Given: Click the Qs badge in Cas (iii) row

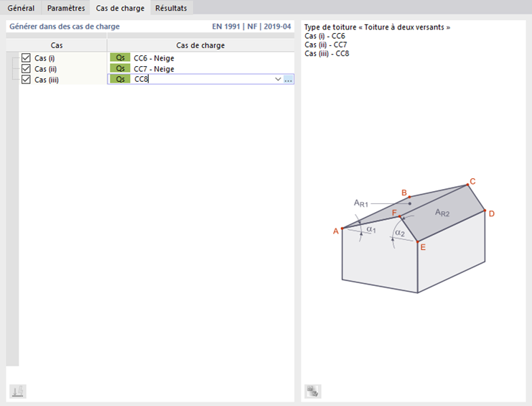Looking at the screenshot, I should click(120, 79).
